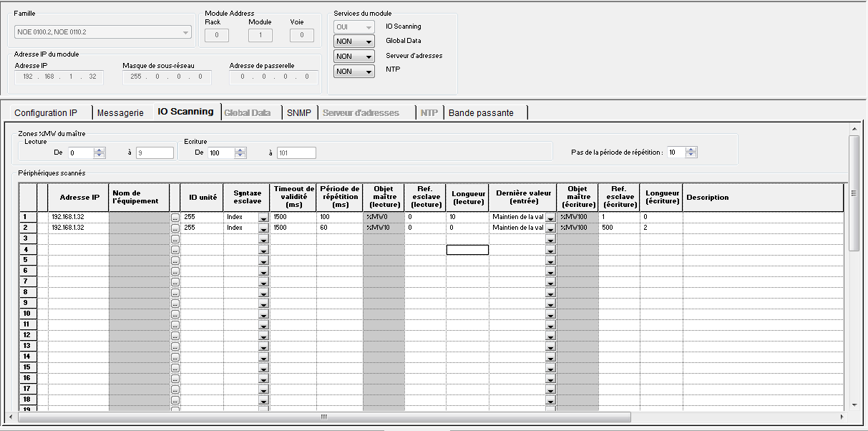Image resolution: width=868 pixels, height=431 pixels.
Task: Click the Adresse IP cell in row 1
Action: (79, 216)
